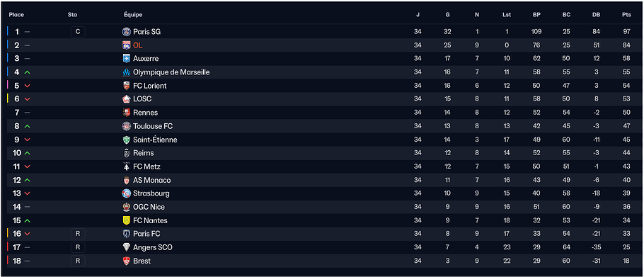Click the FC Lorient crest icon

coord(127,86)
